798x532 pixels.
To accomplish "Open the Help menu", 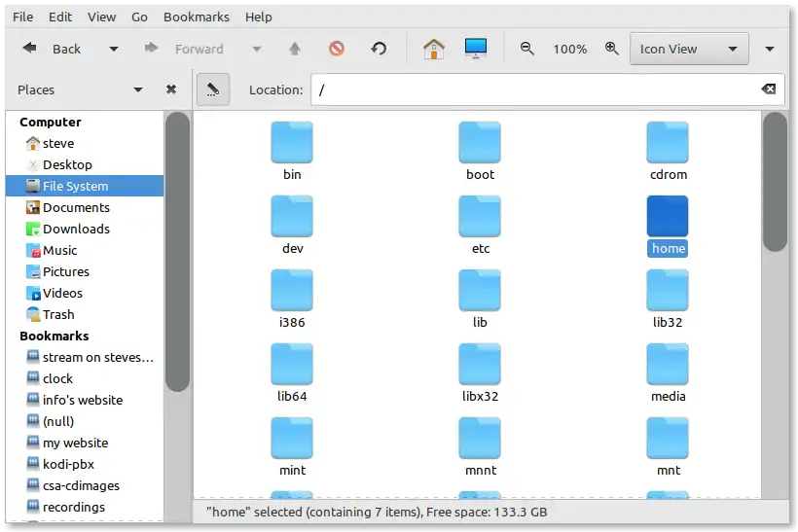I will coord(259,17).
